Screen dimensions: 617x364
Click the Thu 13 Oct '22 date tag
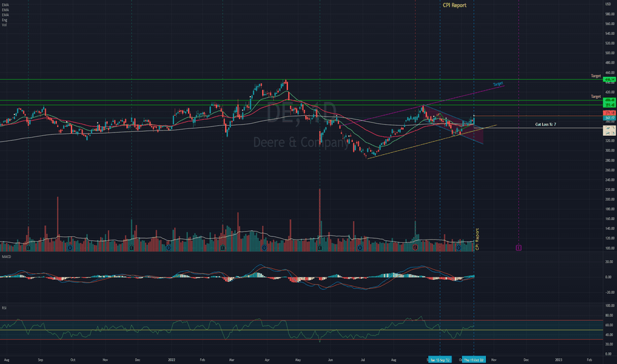[474, 359]
